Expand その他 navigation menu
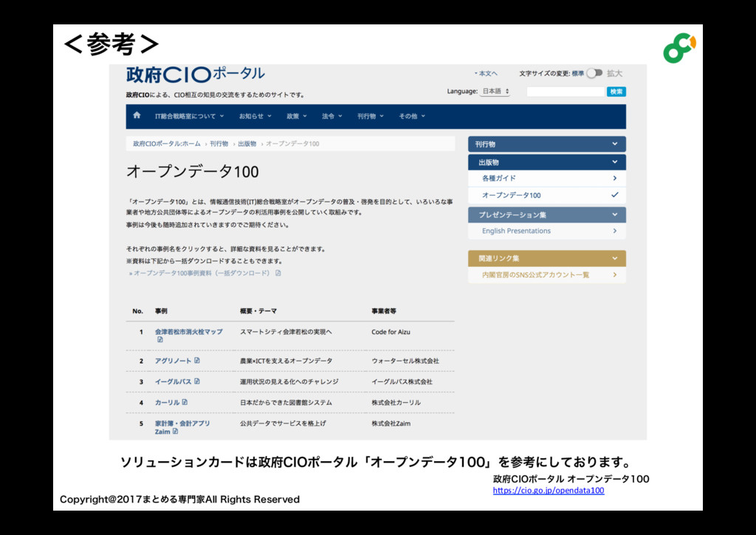Screen dimensions: 756x535 [x=412, y=116]
